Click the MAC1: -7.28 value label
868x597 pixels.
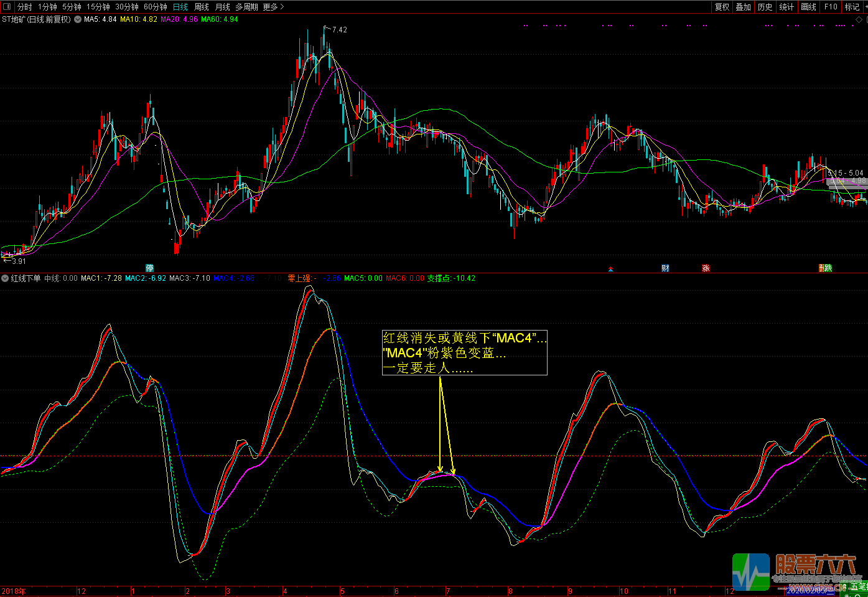point(101,278)
